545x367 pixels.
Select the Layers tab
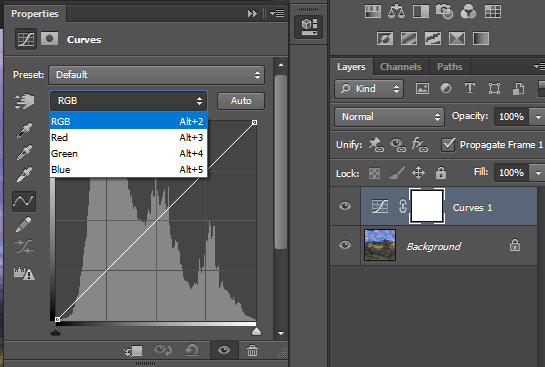(351, 66)
